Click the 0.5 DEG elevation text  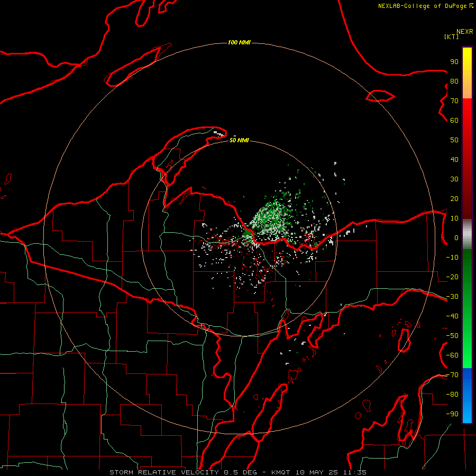pyautogui.click(x=241, y=472)
